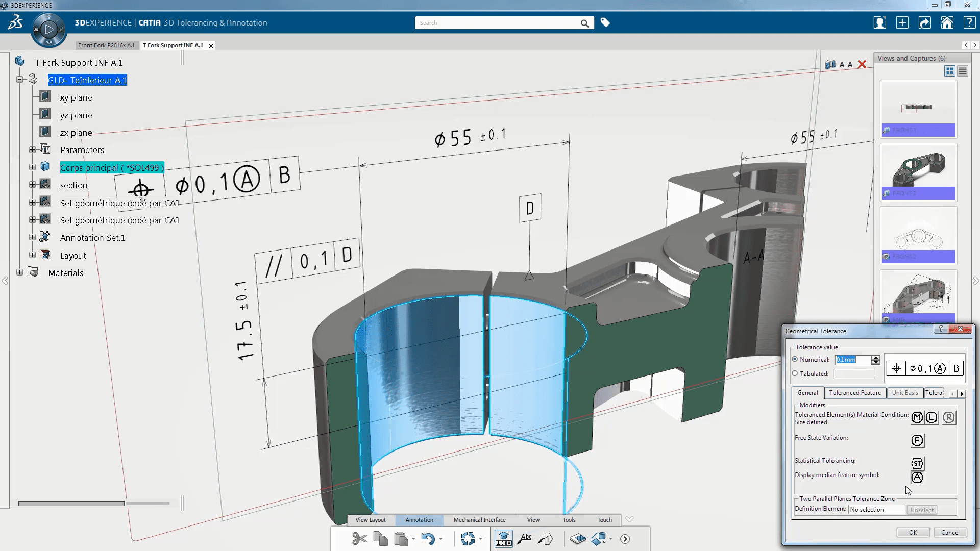Click the Home icon in top bar

tap(947, 23)
